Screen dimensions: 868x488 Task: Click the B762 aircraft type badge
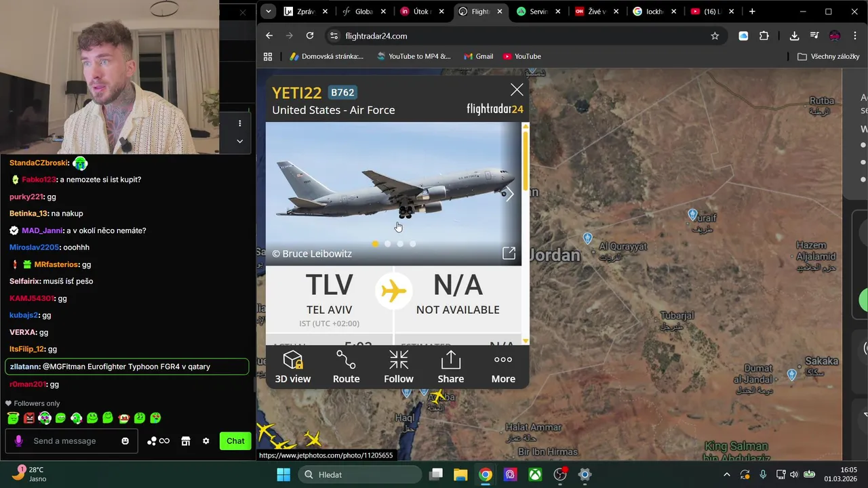342,92
